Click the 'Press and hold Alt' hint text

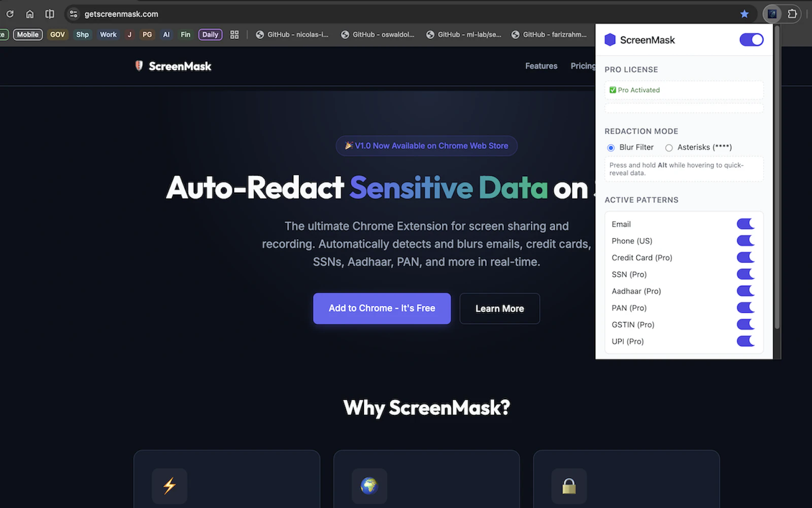[684, 169]
